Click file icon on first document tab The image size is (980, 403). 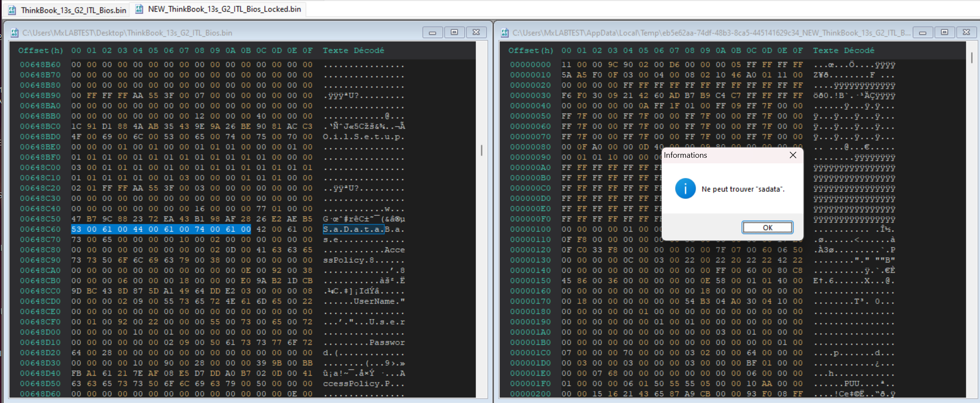click(x=12, y=10)
